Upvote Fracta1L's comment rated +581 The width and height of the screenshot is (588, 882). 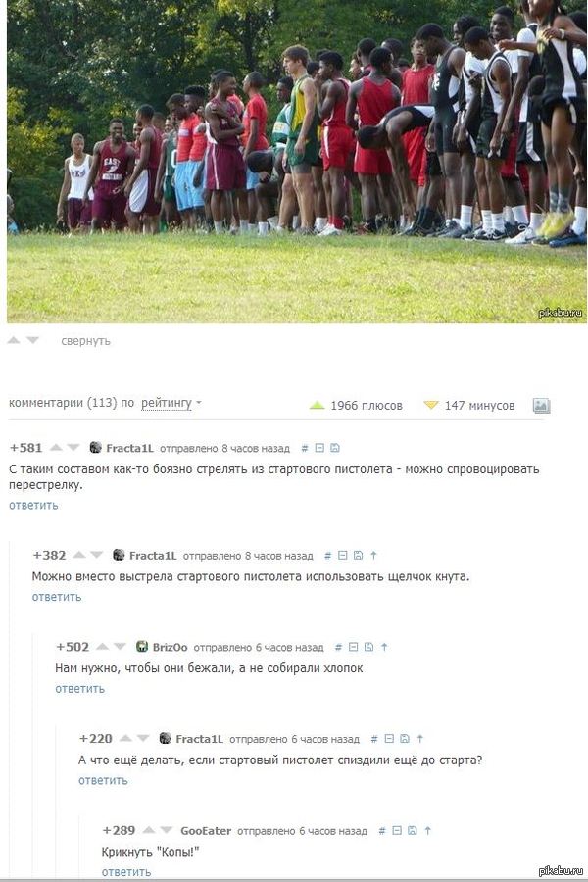56,448
